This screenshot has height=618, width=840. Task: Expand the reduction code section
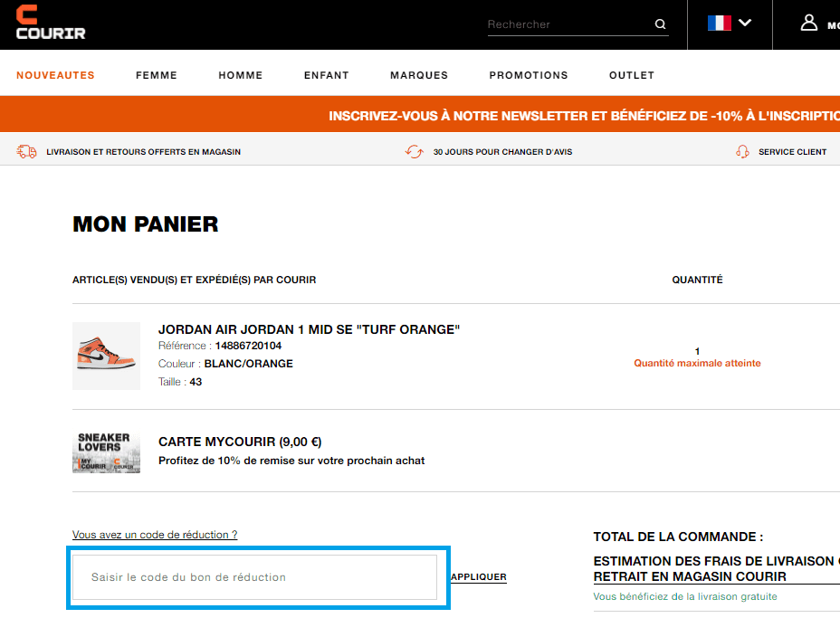click(x=154, y=535)
